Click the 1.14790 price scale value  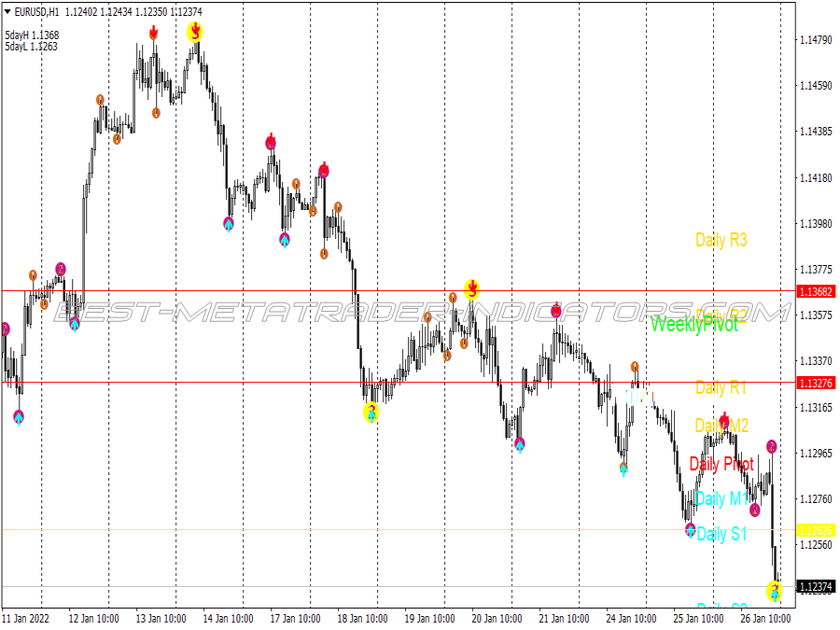[x=816, y=39]
